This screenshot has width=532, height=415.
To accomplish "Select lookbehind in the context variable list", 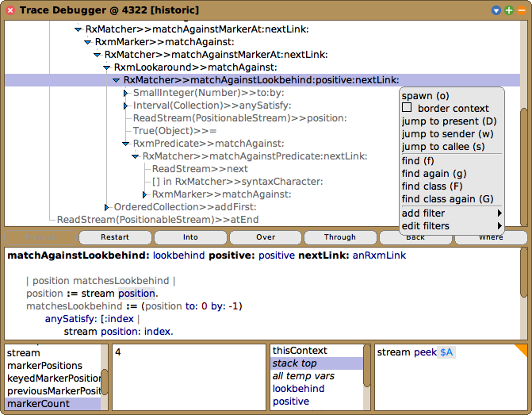I will [x=298, y=389].
